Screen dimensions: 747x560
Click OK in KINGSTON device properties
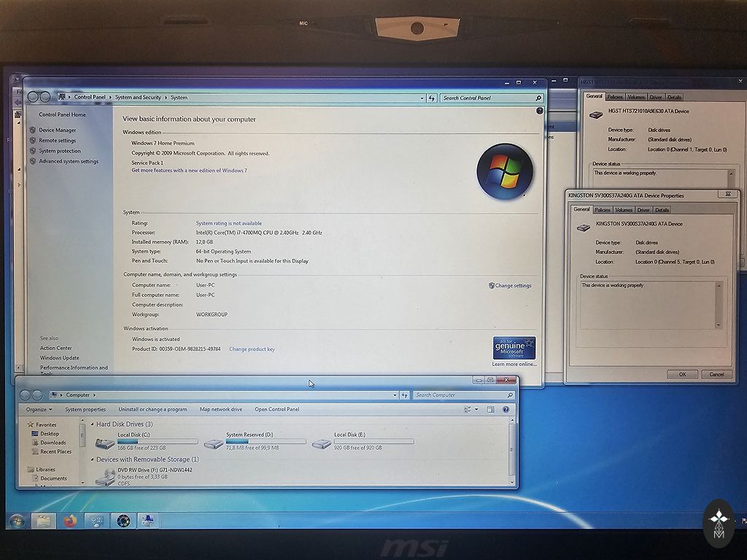[682, 374]
